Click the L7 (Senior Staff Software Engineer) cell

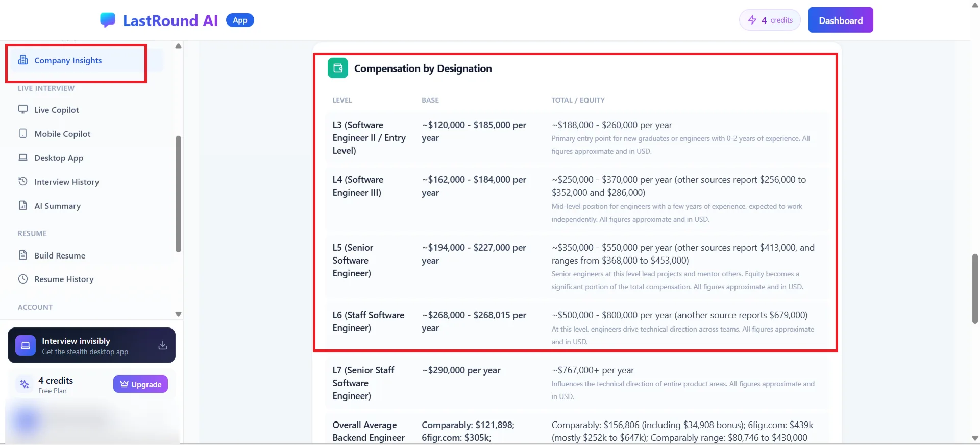pos(363,383)
